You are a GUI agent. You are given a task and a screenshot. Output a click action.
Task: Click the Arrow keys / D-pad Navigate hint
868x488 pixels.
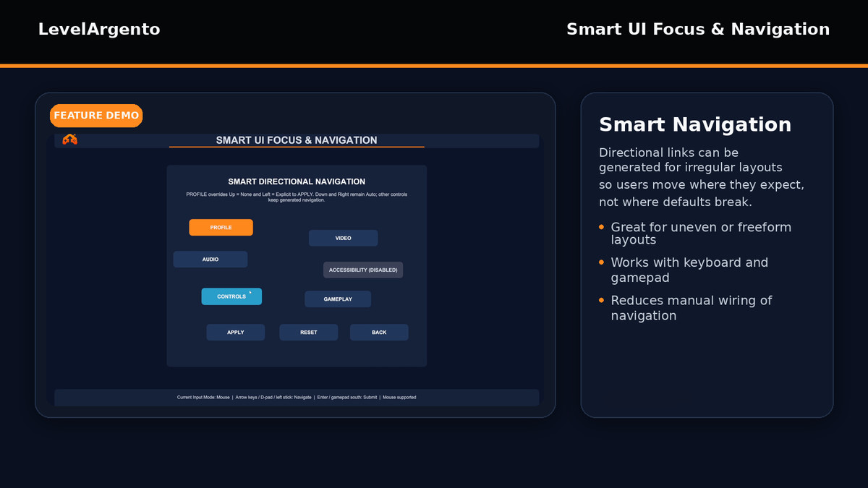273,397
